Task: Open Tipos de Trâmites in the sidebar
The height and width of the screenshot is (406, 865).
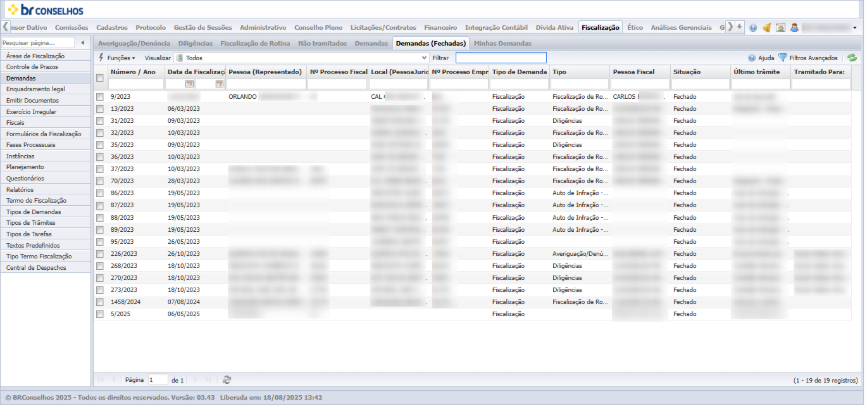Action: tap(45, 223)
